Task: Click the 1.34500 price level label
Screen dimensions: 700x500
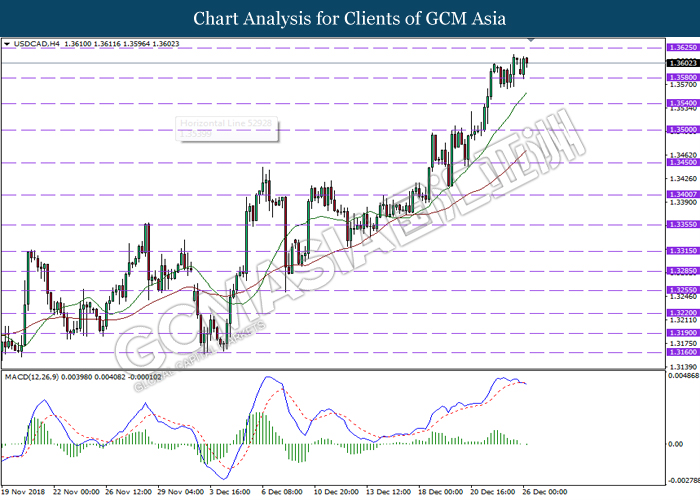Action: click(x=683, y=162)
